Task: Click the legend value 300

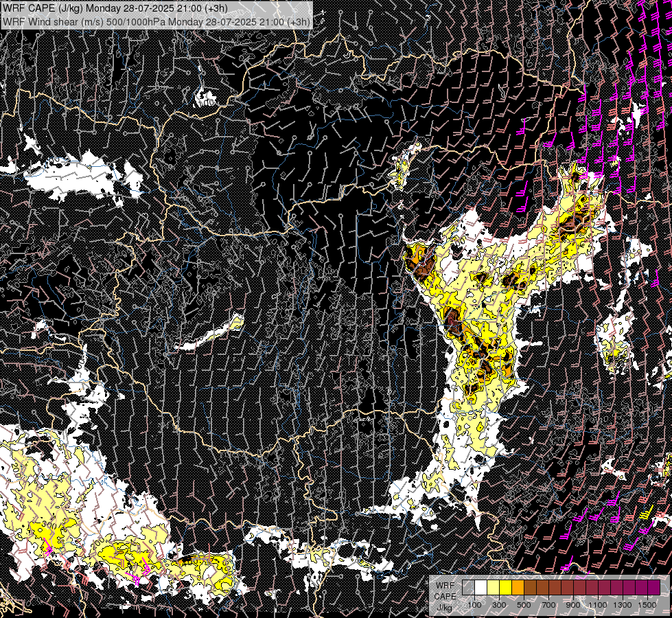Action: (x=499, y=605)
